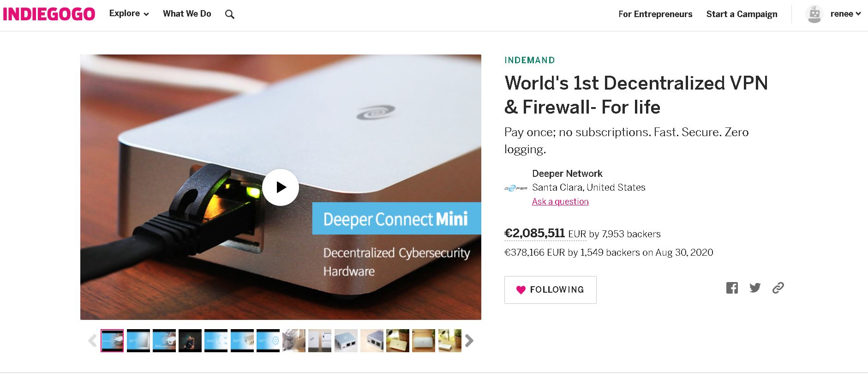The height and width of the screenshot is (391, 868).
Task: Open the search magnifier icon
Action: point(229,14)
